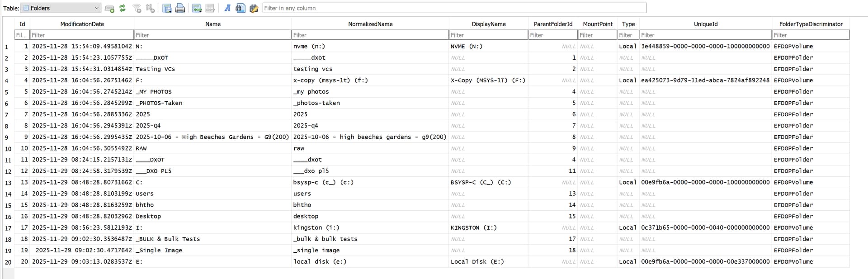
Task: Click the FolderTypeDiscriminator column header
Action: pyautogui.click(x=811, y=24)
